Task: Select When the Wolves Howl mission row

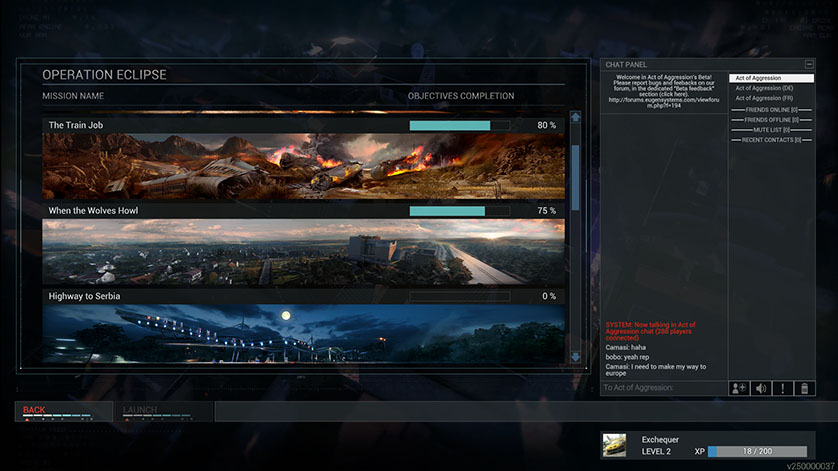Action: (303, 211)
